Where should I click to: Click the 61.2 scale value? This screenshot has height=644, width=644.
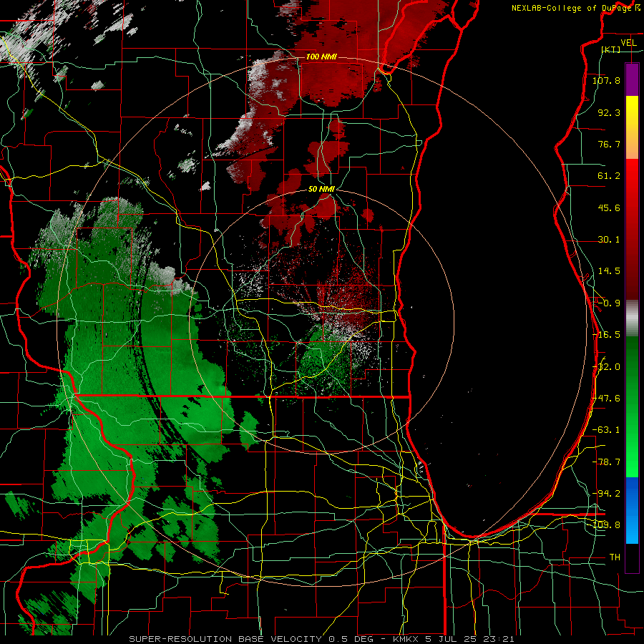tap(609, 176)
